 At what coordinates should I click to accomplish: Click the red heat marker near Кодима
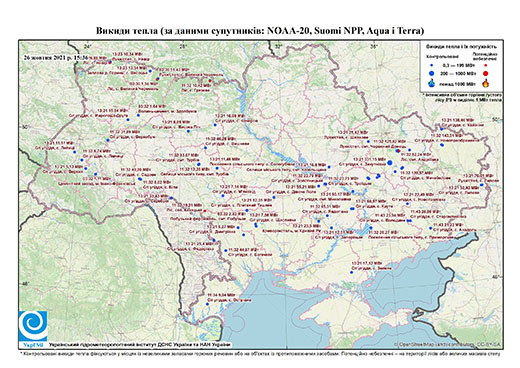point(205,211)
